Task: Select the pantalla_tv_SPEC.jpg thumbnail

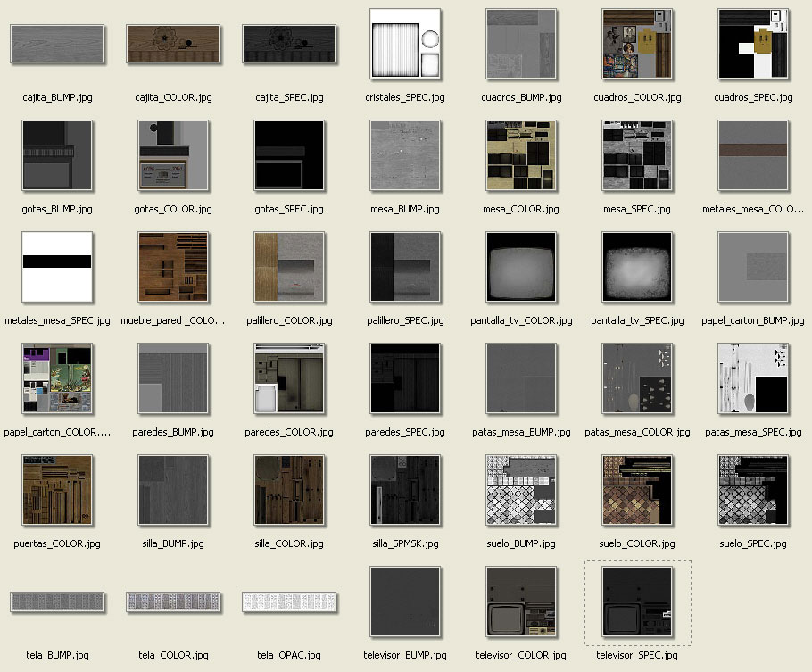Action: 637,267
